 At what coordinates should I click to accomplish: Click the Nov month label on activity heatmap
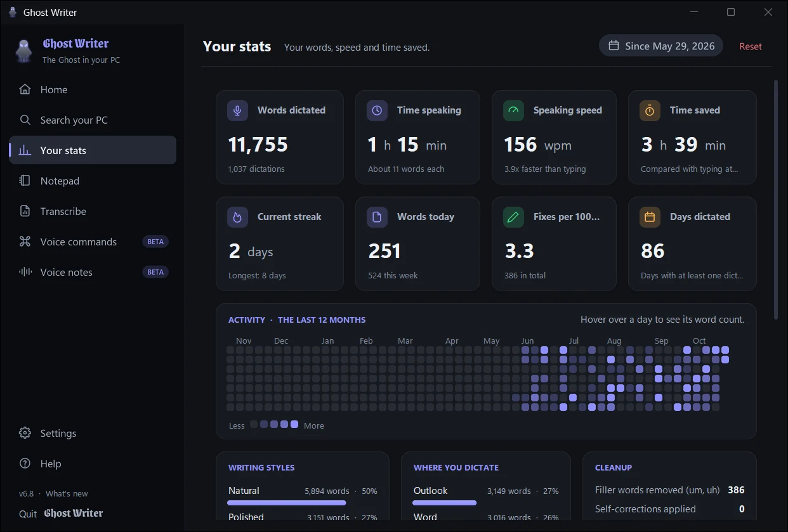pos(244,341)
